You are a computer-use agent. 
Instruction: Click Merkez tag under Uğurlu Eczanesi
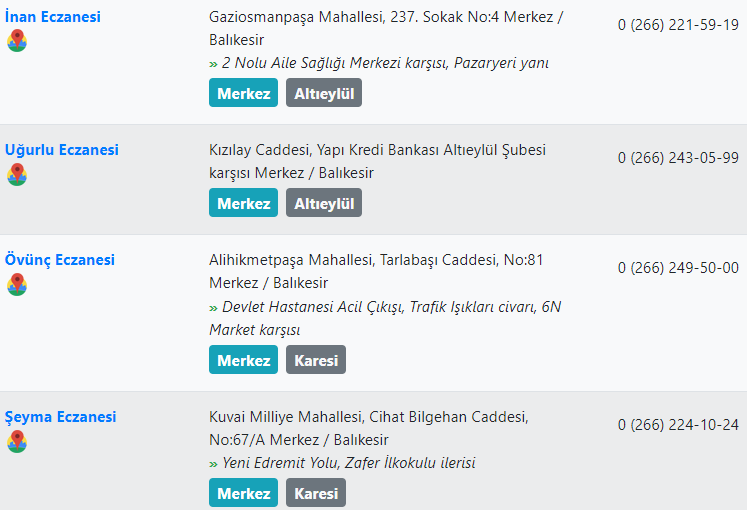click(243, 203)
